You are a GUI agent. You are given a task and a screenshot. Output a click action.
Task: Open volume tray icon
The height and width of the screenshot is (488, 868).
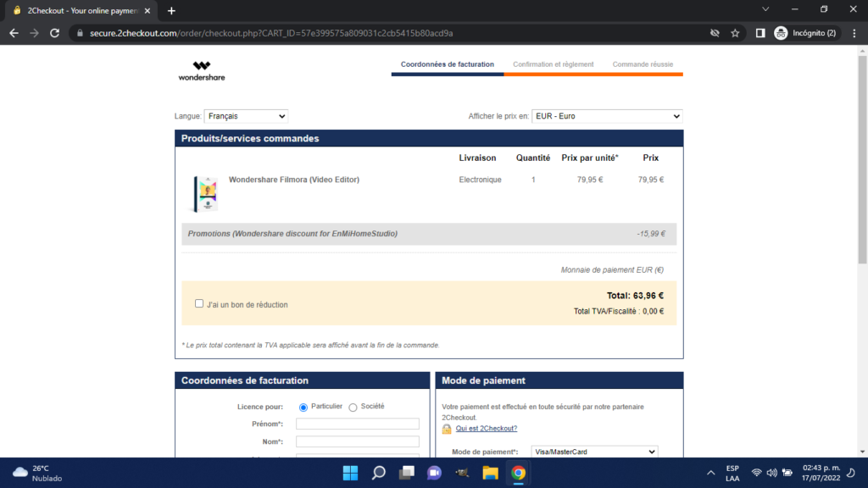coord(771,473)
